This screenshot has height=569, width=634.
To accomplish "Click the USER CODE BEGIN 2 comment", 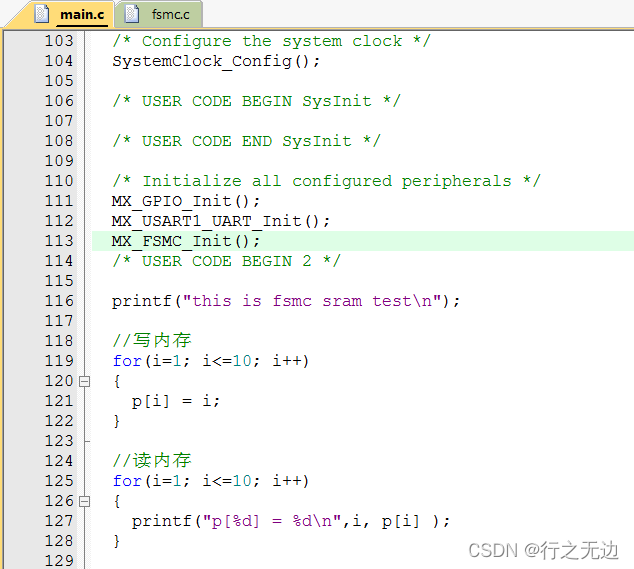I will pyautogui.click(x=226, y=261).
